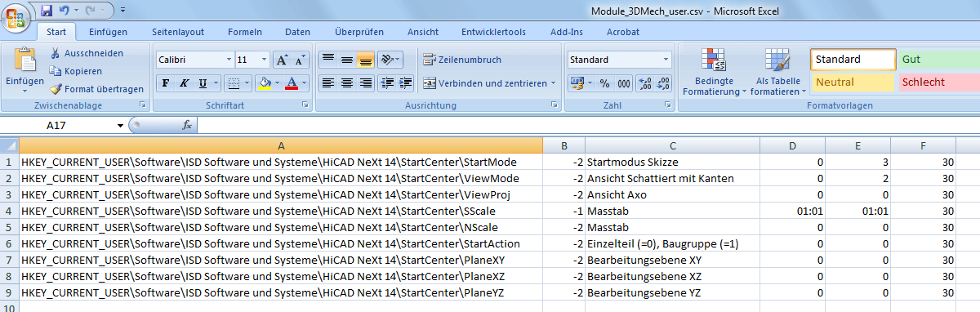This screenshot has width=980, height=312.
Task: Open Zahl dialog launcher
Action: coord(668,105)
